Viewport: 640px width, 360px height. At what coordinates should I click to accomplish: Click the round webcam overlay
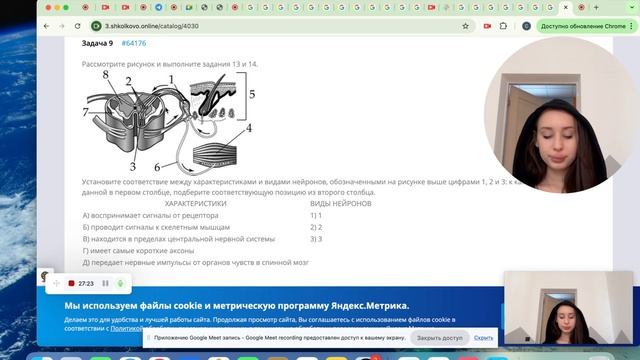click(x=561, y=115)
